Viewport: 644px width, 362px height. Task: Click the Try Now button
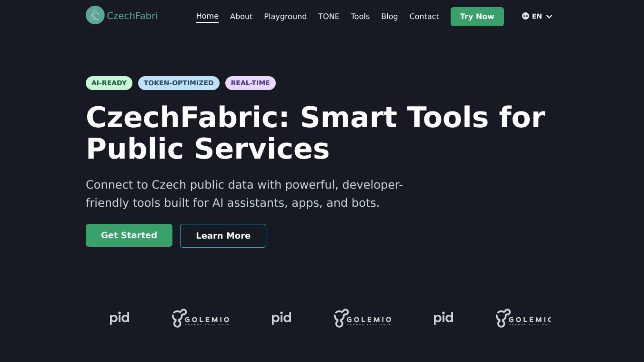477,17
